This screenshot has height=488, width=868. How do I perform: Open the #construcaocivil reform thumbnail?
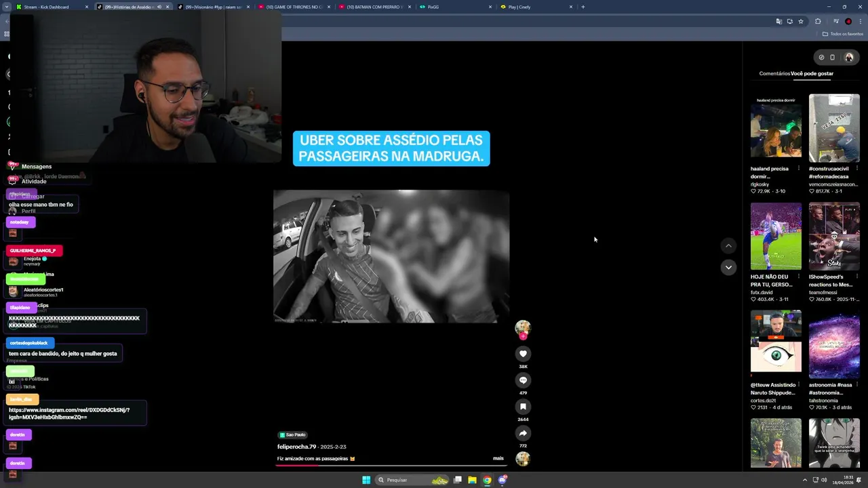point(834,128)
